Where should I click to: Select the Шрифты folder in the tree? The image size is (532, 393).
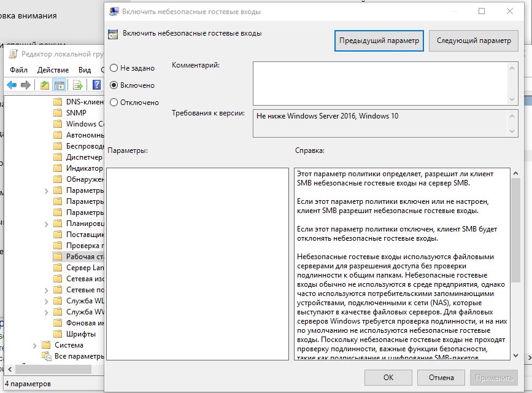[x=80, y=334]
